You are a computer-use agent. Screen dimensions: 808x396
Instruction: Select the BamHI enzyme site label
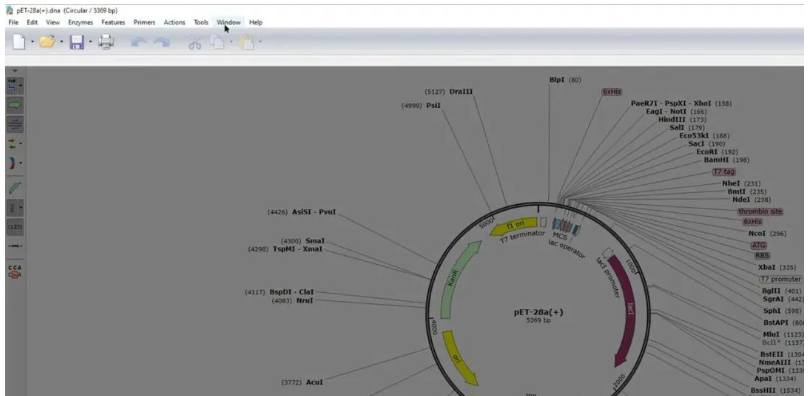point(715,160)
